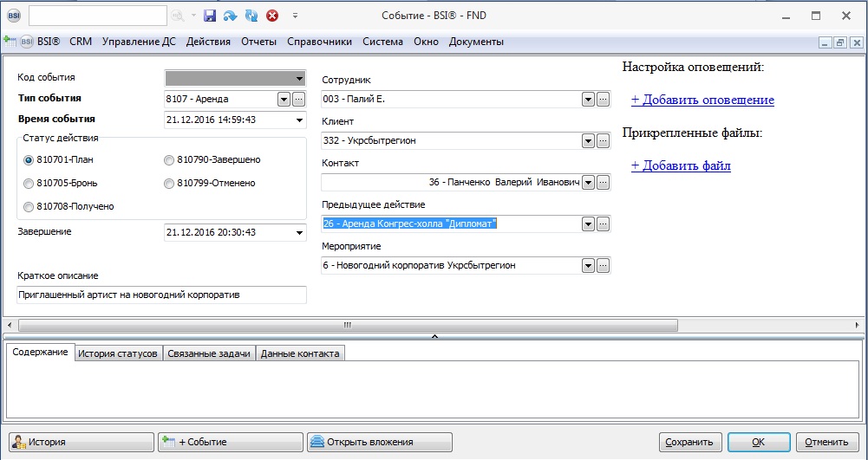This screenshot has width=868, height=460.
Task: Click ellipsis button beside Мероприятие field
Action: (604, 266)
